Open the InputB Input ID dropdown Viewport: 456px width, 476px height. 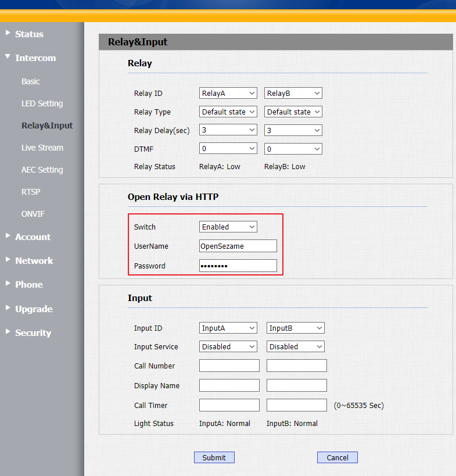(296, 328)
